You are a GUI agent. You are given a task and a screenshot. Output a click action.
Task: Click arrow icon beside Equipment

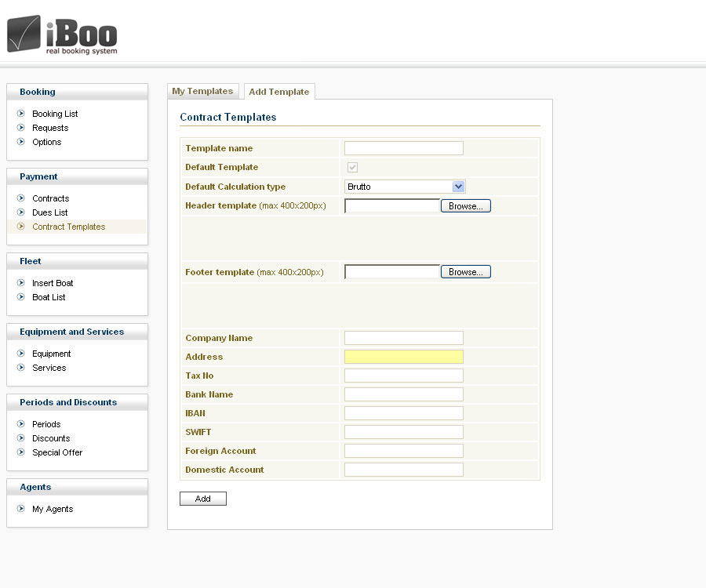21,354
